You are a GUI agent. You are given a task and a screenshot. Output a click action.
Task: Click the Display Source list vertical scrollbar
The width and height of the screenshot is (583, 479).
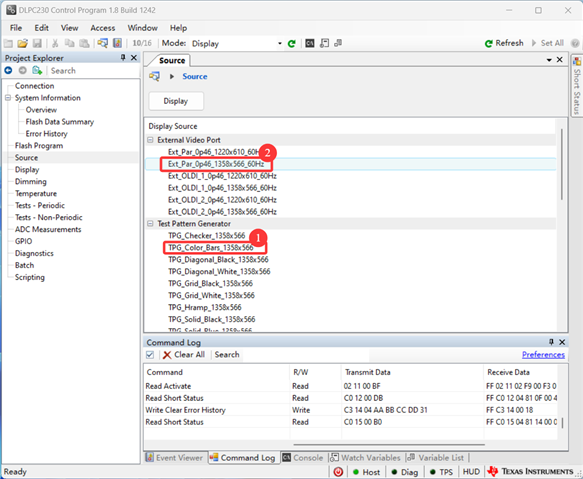pos(561,164)
